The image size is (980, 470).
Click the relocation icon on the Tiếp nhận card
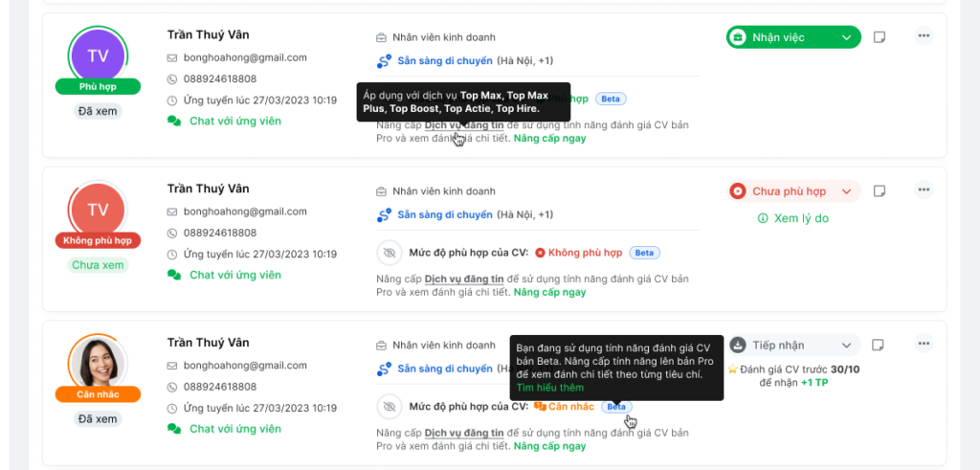point(384,369)
